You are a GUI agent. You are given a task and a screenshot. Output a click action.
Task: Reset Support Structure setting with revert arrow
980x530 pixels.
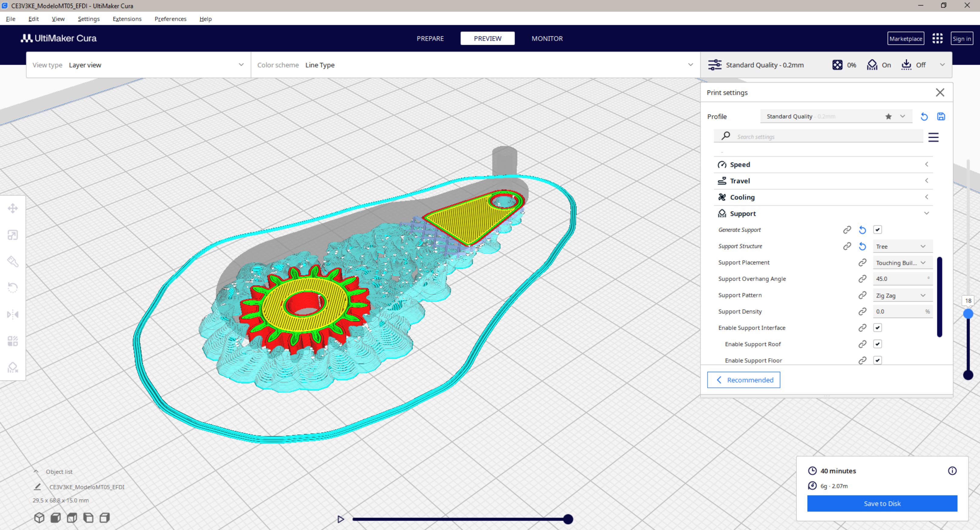point(862,246)
